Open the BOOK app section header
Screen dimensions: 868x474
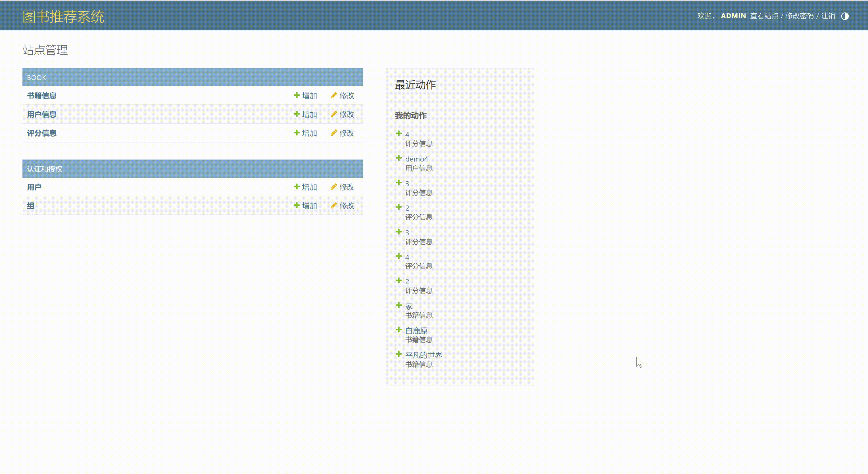point(36,78)
